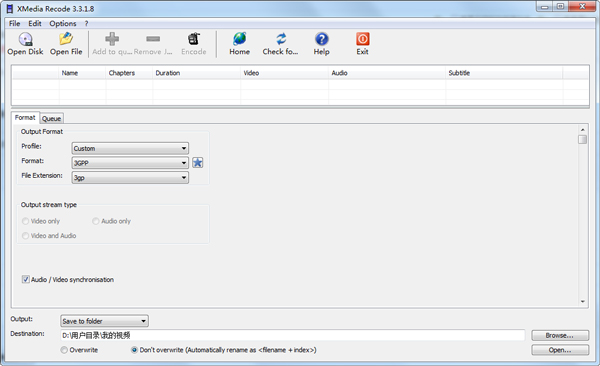Close the XMedia Recode window
Image resolution: width=600 pixels, height=366 pixels.
[x=582, y=7]
